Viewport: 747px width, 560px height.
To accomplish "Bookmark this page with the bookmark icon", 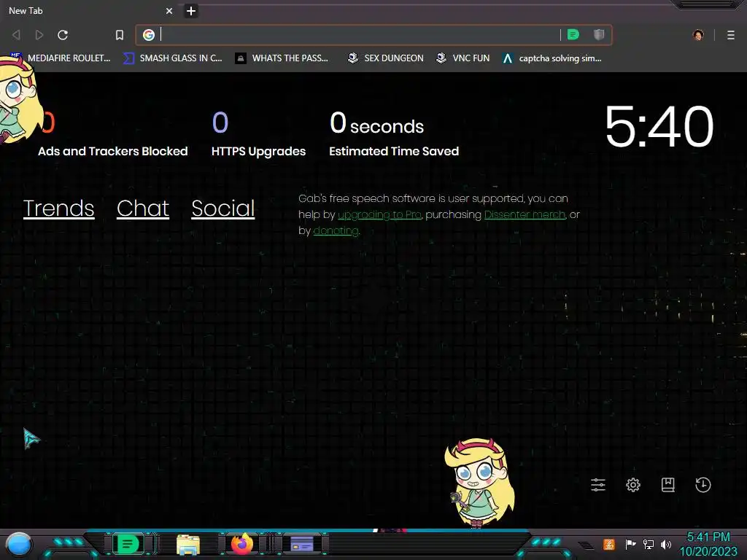I will [x=120, y=35].
